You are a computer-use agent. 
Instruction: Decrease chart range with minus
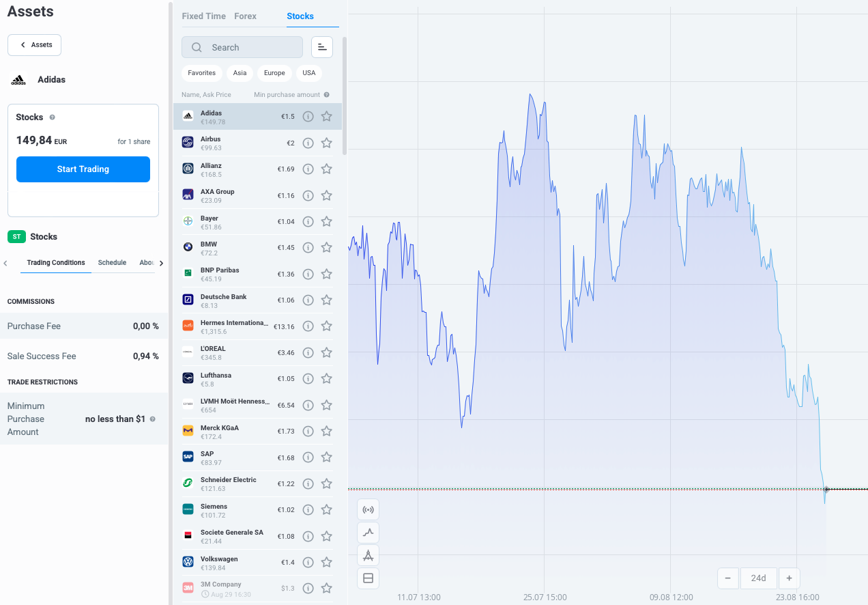click(727, 578)
